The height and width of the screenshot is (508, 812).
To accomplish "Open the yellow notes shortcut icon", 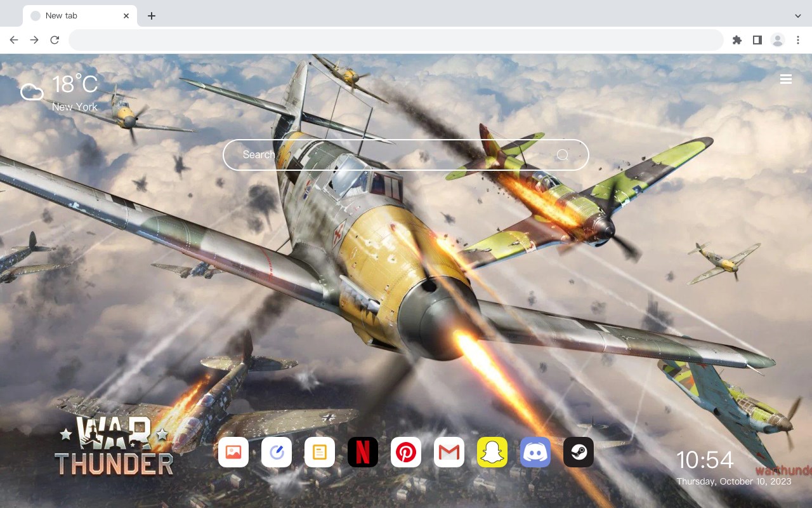I will pyautogui.click(x=320, y=452).
